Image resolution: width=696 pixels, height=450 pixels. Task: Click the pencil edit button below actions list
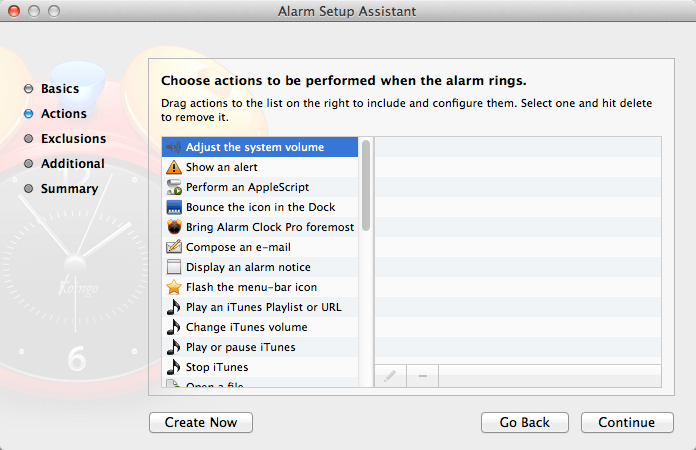[x=390, y=376]
